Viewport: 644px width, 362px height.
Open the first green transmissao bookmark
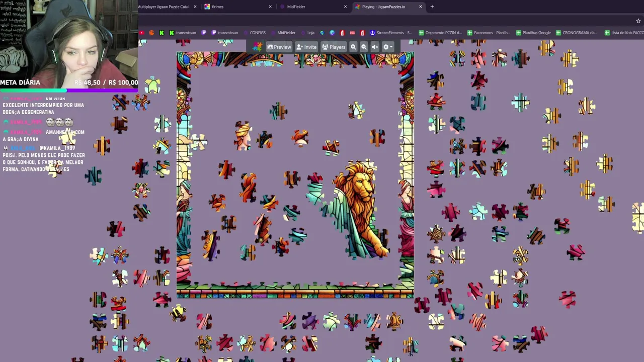click(x=183, y=33)
